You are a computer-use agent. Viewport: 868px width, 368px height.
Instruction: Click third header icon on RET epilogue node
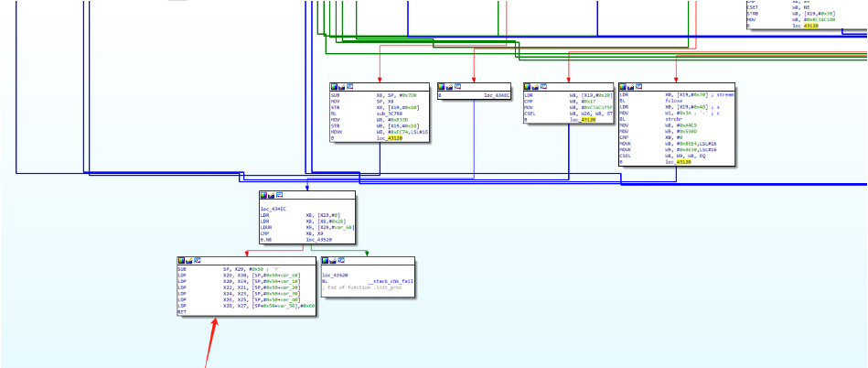tap(197, 261)
